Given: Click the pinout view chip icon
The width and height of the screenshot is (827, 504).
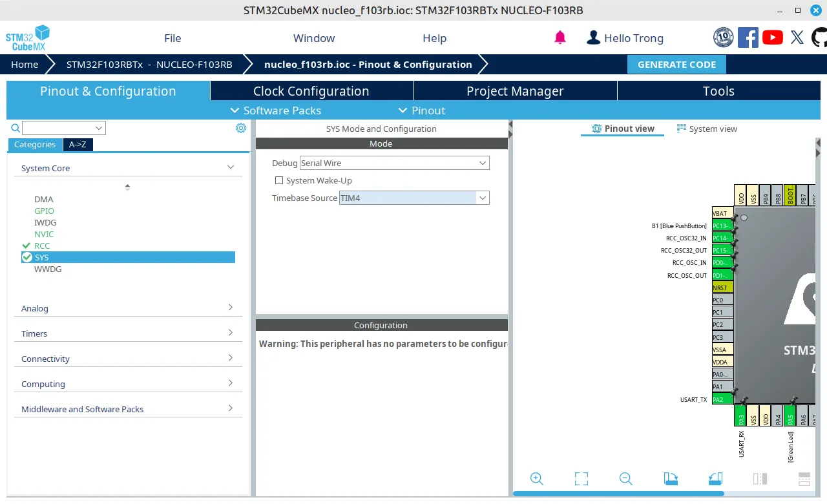Looking at the screenshot, I should pos(597,129).
